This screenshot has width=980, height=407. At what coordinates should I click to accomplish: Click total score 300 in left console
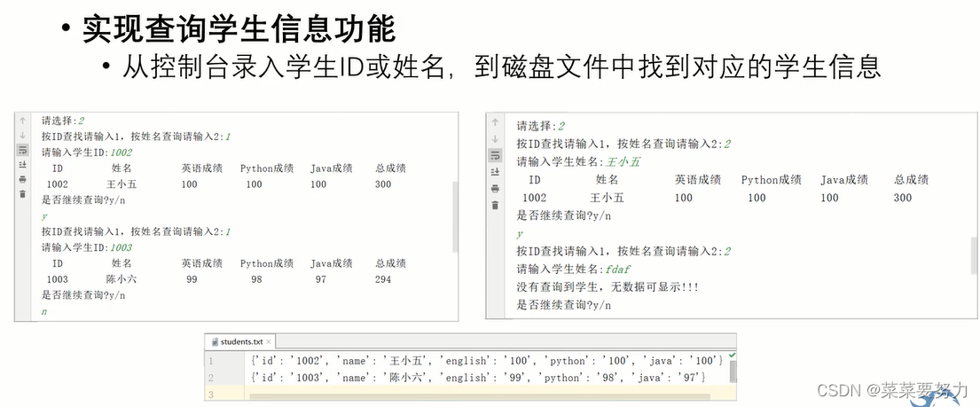(383, 184)
